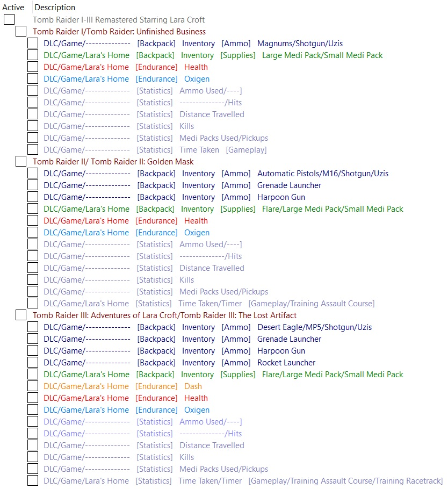Select the Desert Eagle/MP5/Shotgun/Uzis row text

[208, 327]
